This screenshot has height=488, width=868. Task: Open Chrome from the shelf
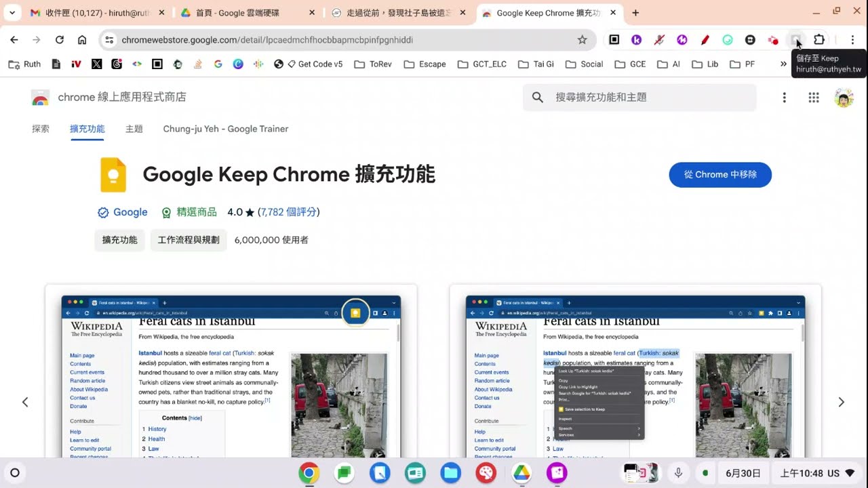click(309, 473)
